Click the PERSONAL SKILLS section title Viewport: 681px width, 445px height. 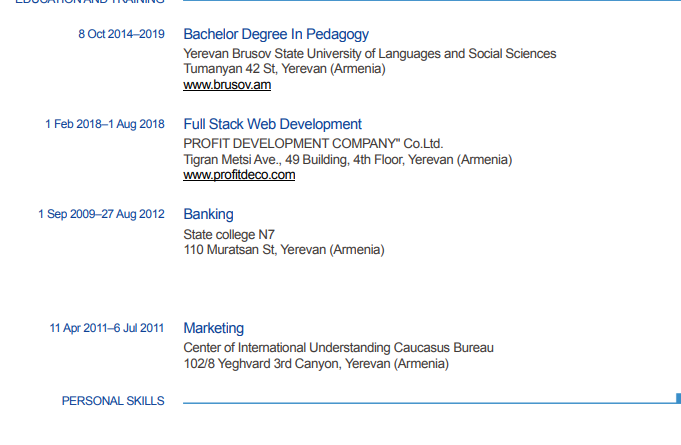click(x=113, y=401)
